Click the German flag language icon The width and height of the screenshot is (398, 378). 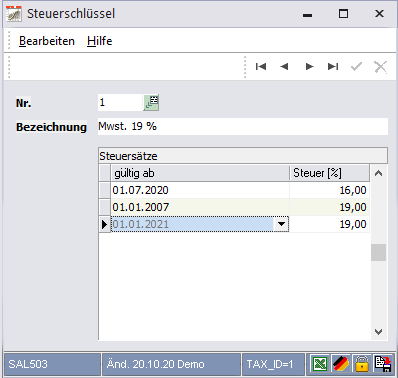click(x=341, y=364)
